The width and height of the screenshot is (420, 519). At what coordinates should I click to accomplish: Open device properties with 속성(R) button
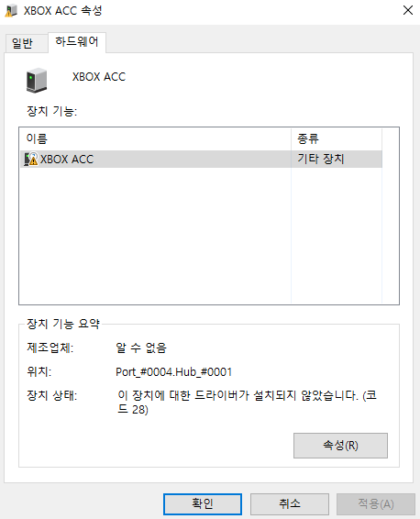click(340, 446)
